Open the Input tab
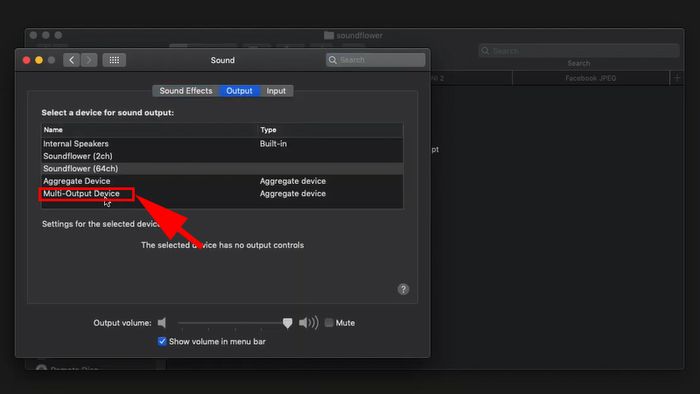This screenshot has width=700, height=394. click(276, 91)
